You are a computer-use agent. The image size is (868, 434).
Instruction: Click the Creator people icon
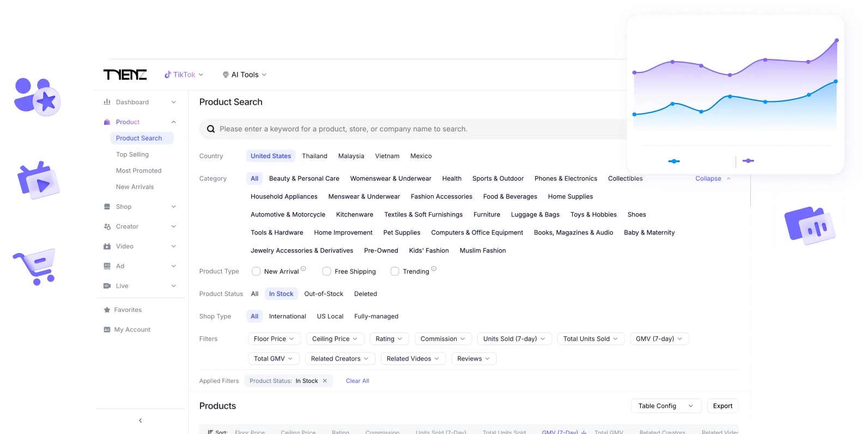coord(107,226)
